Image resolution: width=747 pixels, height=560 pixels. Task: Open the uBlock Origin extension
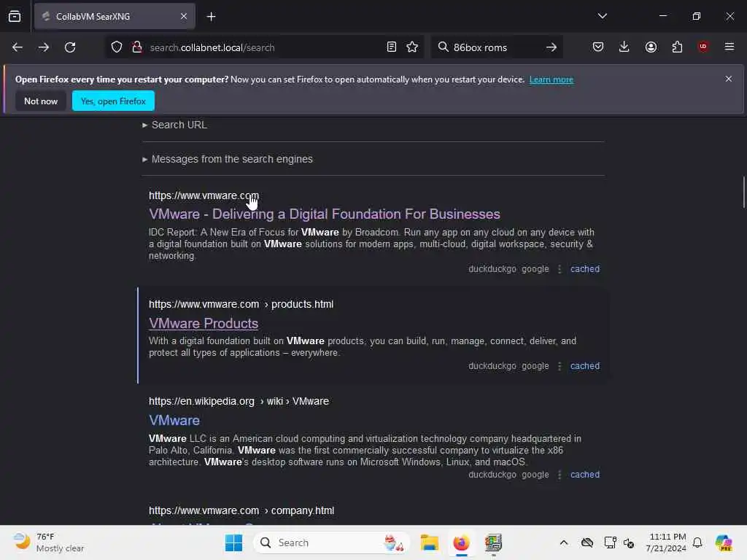(703, 47)
